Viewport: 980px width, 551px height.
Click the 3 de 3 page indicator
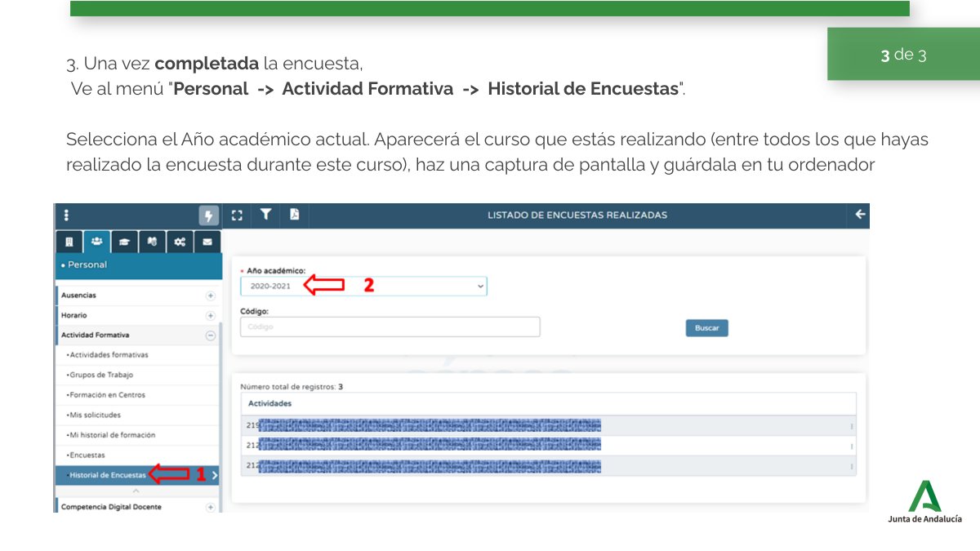(903, 56)
